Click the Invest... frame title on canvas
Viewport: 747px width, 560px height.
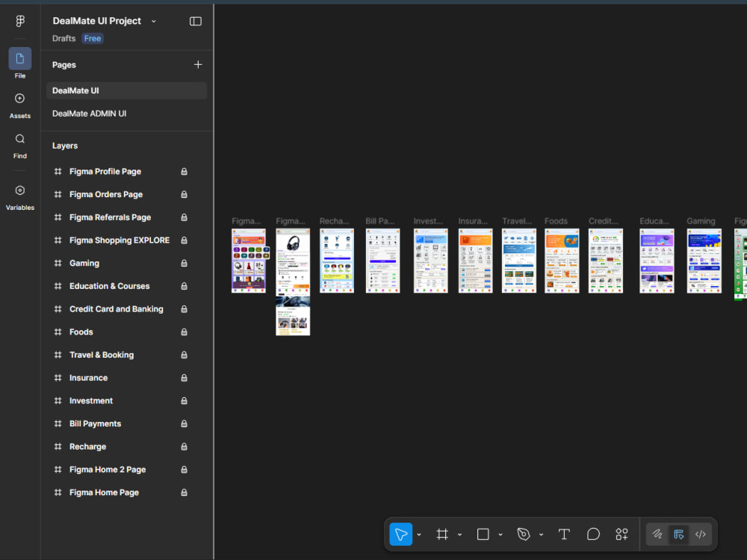[428, 221]
